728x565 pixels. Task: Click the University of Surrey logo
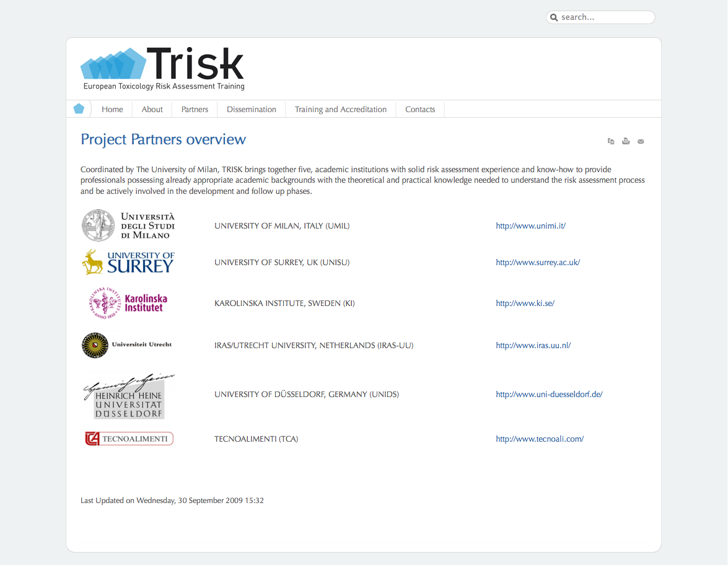pos(128,262)
